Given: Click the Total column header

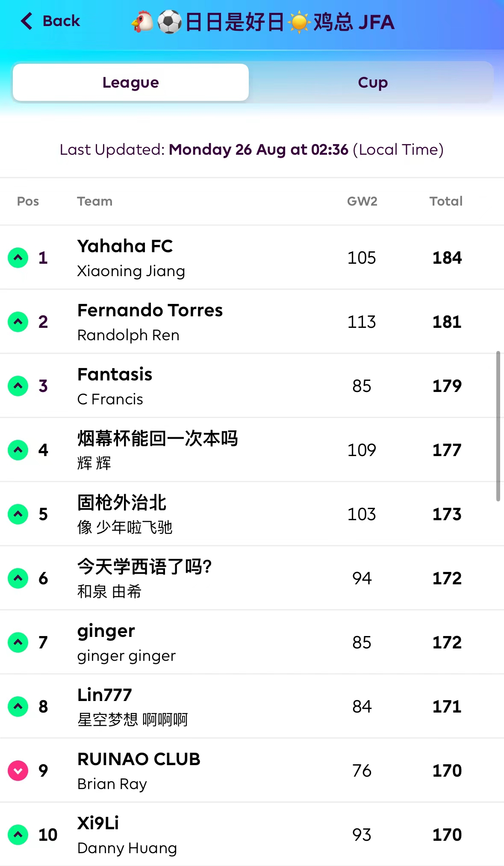Looking at the screenshot, I should (446, 201).
